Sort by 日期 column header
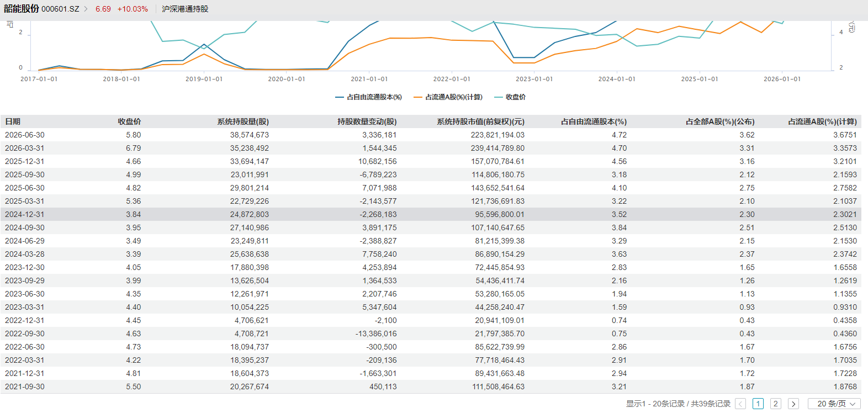 pyautogui.click(x=13, y=121)
